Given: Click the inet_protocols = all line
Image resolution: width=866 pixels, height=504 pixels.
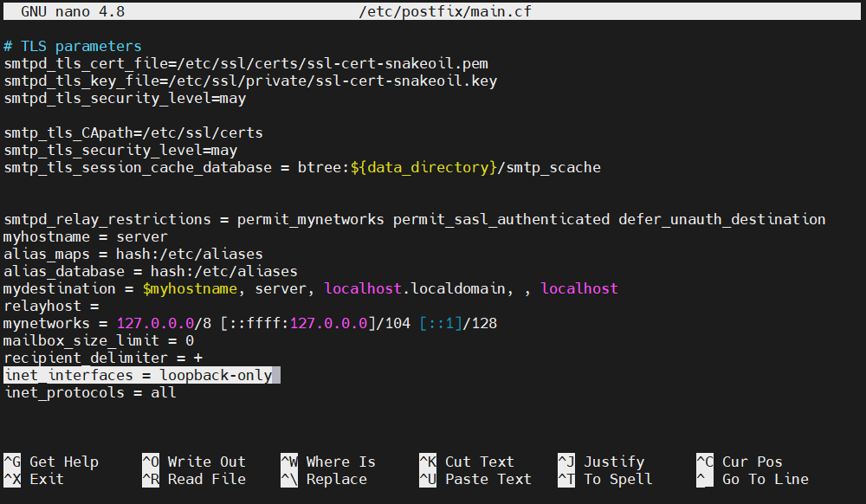Looking at the screenshot, I should 90,392.
